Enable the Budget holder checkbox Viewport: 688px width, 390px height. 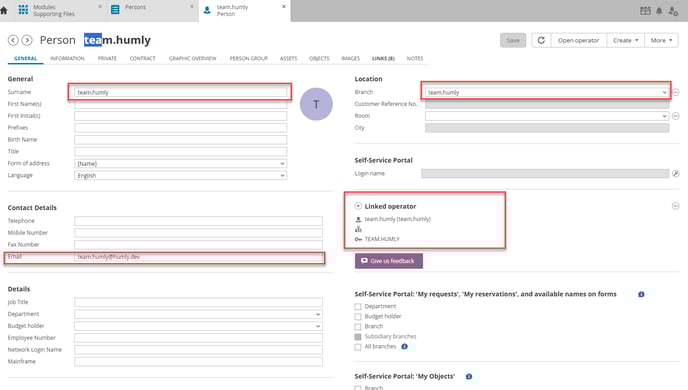[358, 317]
